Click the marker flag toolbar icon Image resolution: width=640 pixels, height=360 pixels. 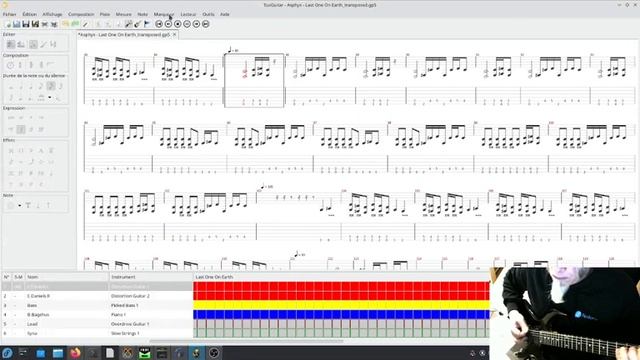click(x=147, y=24)
